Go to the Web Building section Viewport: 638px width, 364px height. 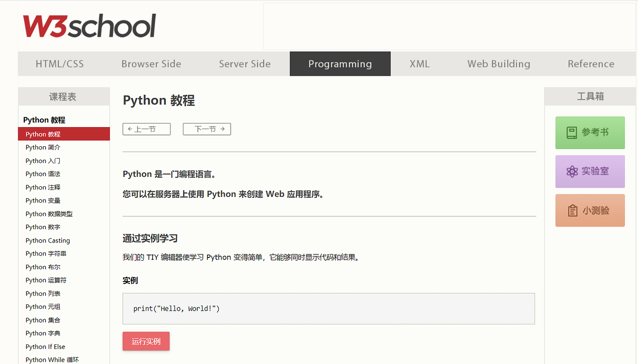498,64
